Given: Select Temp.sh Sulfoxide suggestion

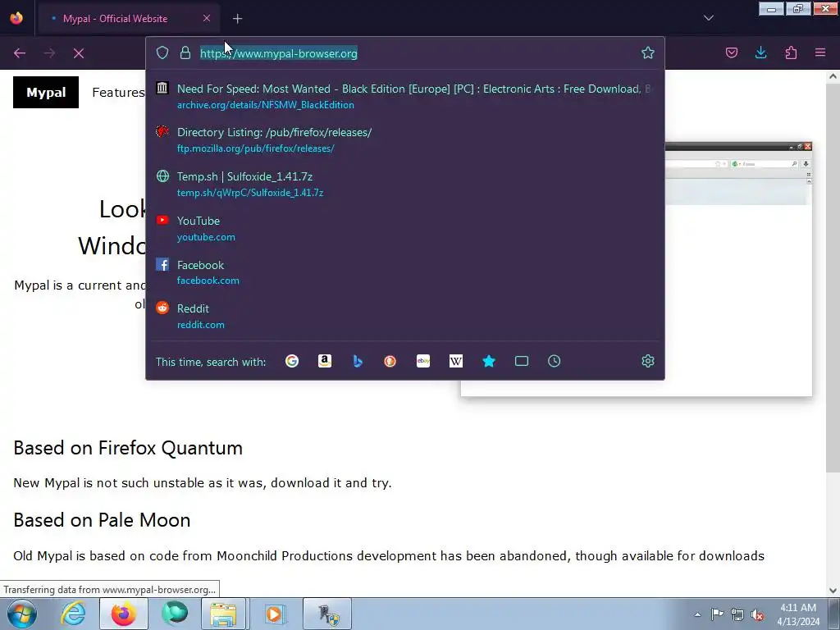Looking at the screenshot, I should coord(405,184).
